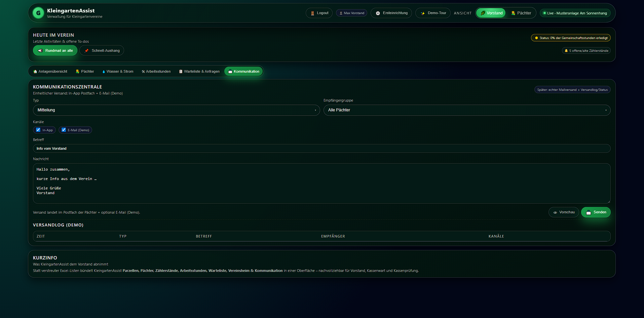Select the Schnell-Aushang pin icon
Image resolution: width=644 pixels, height=318 pixels.
tap(87, 50)
